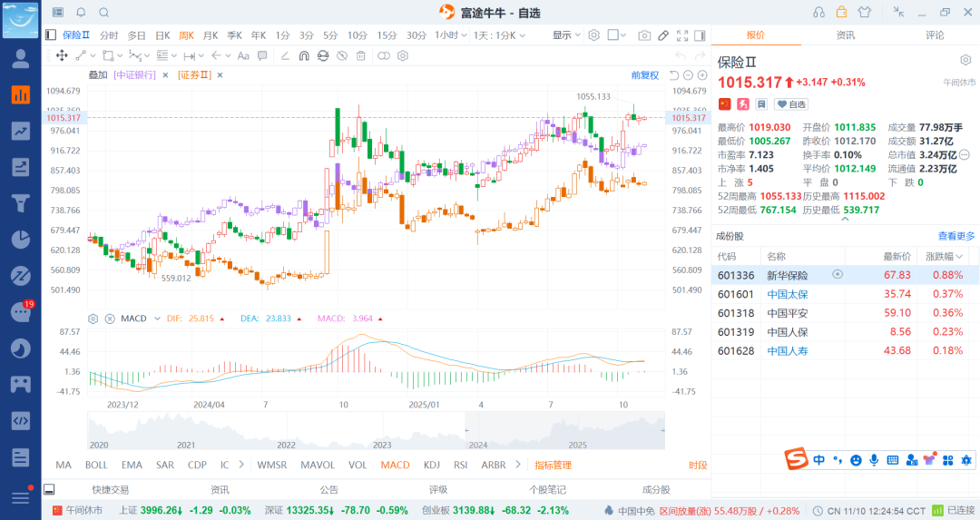The image size is (980, 520).
Task: Click the 查看更多 link for constituents
Action: [956, 236]
